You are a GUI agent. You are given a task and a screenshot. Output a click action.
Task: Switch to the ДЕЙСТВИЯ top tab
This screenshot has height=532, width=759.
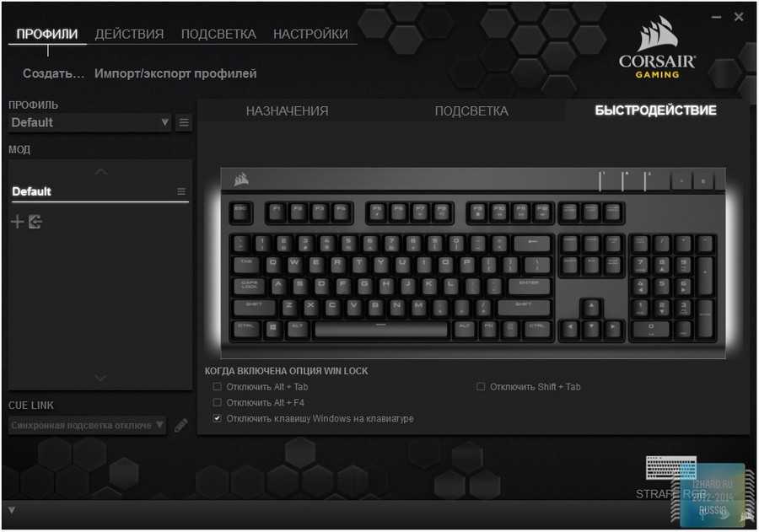tap(129, 34)
